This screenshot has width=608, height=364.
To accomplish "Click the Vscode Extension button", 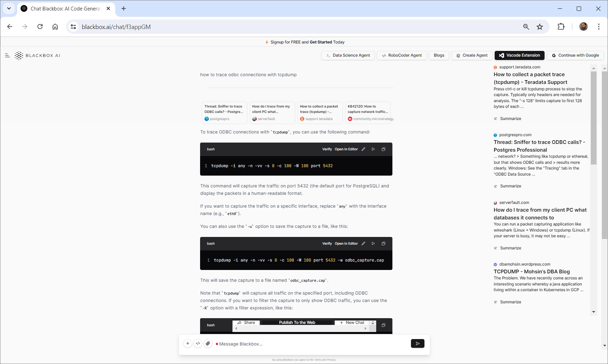I will 519,55.
